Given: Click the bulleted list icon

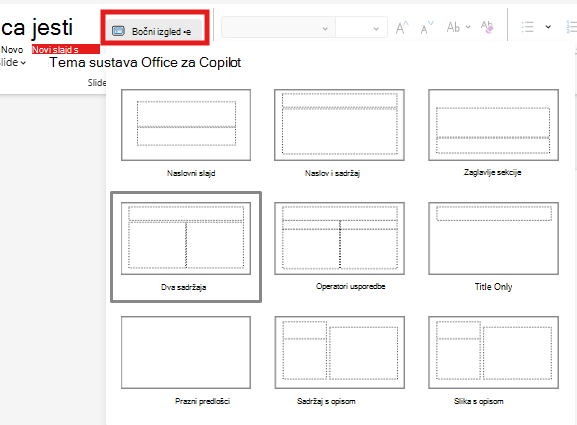Looking at the screenshot, I should 527,27.
